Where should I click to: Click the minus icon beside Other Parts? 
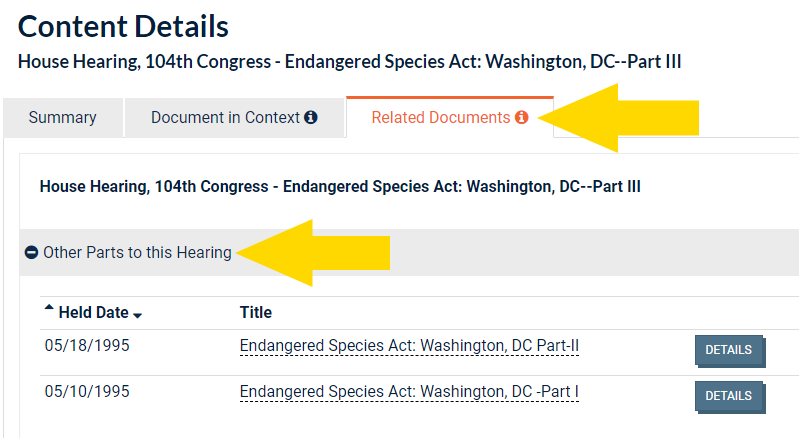(x=31, y=253)
